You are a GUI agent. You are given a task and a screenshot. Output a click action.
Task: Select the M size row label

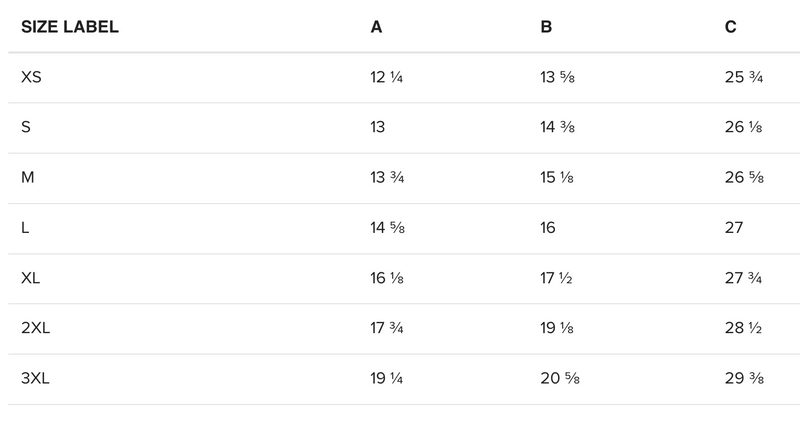point(28,177)
